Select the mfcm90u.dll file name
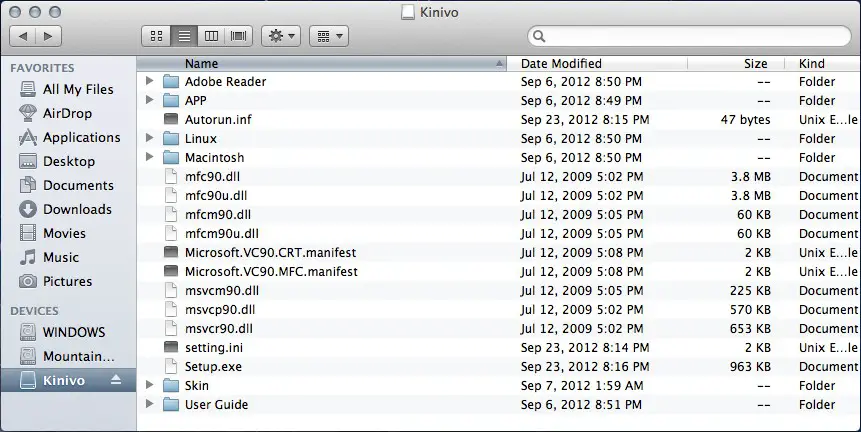Screen dimensions: 861x432 tap(222, 233)
